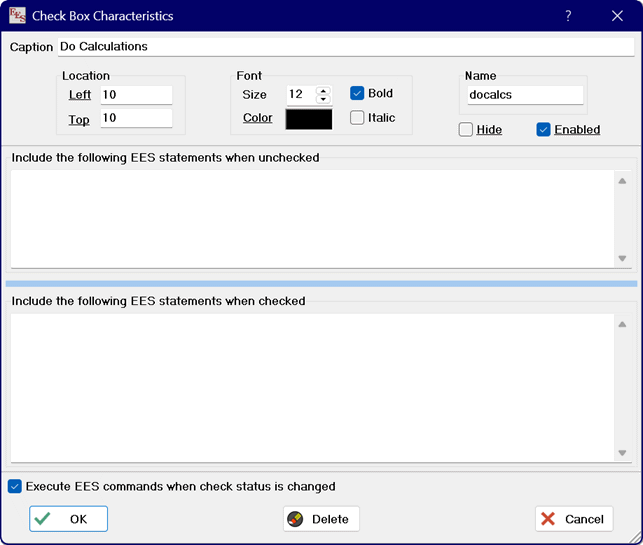Click the Name field containing docalcs
The width and height of the screenshot is (643, 545).
click(525, 95)
